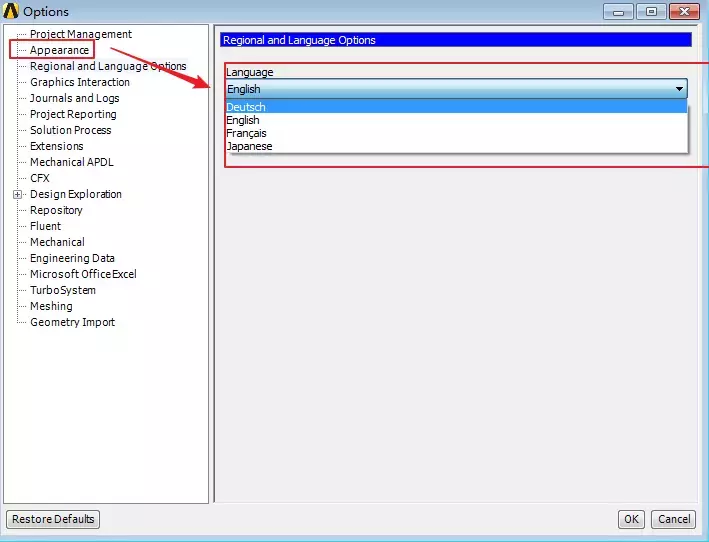Minimize the Options window
Image resolution: width=709 pixels, height=542 pixels.
(x=619, y=12)
